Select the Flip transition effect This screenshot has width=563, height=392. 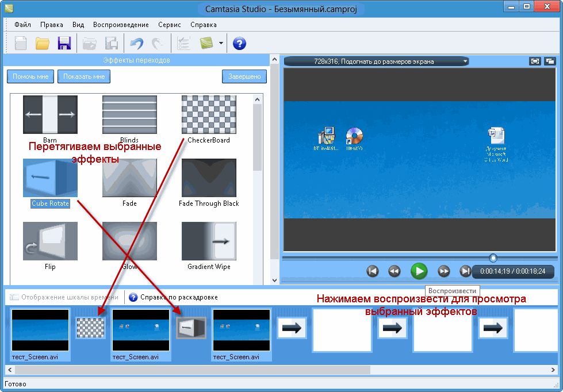point(50,241)
